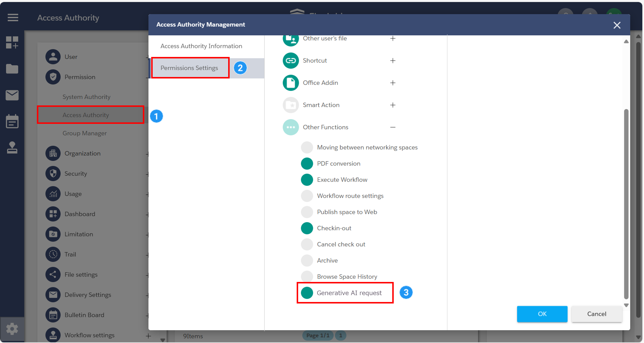Click the Organization building icon
This screenshot has height=343, width=644.
pos(53,153)
